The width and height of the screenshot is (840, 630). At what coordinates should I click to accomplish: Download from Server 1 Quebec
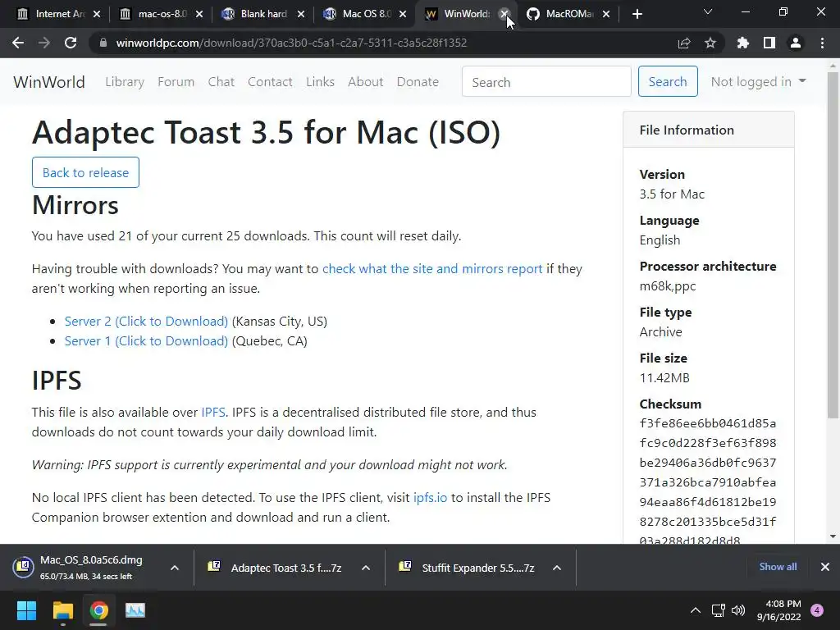click(x=146, y=341)
